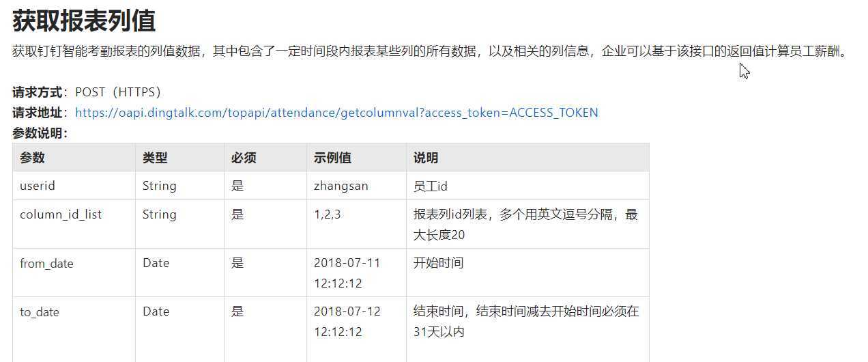Open the oapi.dingtalk.com getcolumnval request URL link
Viewport: 868px width, 362px height.
click(x=336, y=113)
